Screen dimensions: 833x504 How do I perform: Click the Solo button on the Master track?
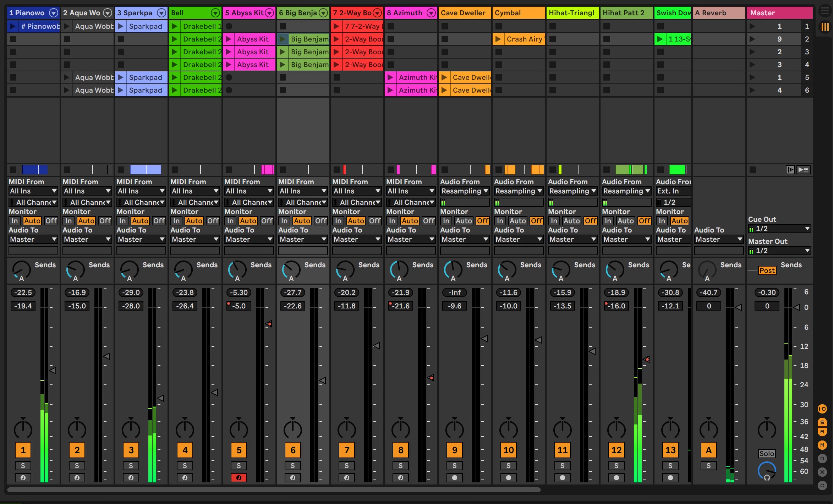click(x=767, y=453)
